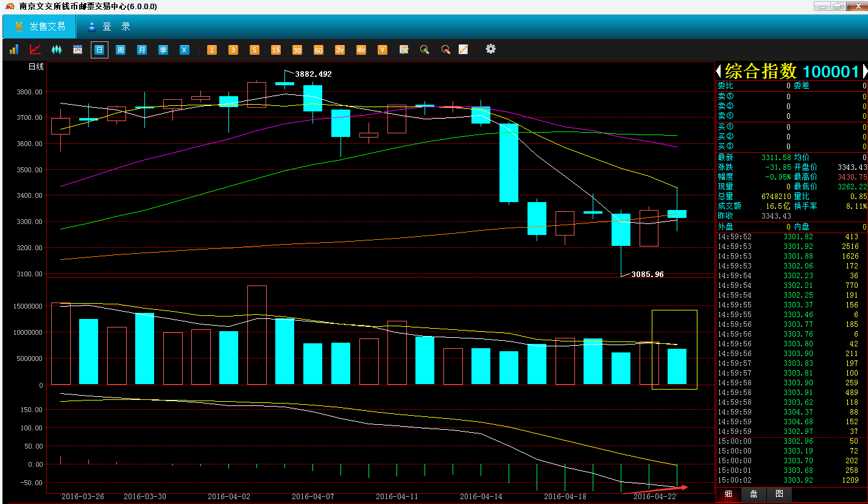Go to next index with right arrow
868x504 pixels.
click(864, 71)
